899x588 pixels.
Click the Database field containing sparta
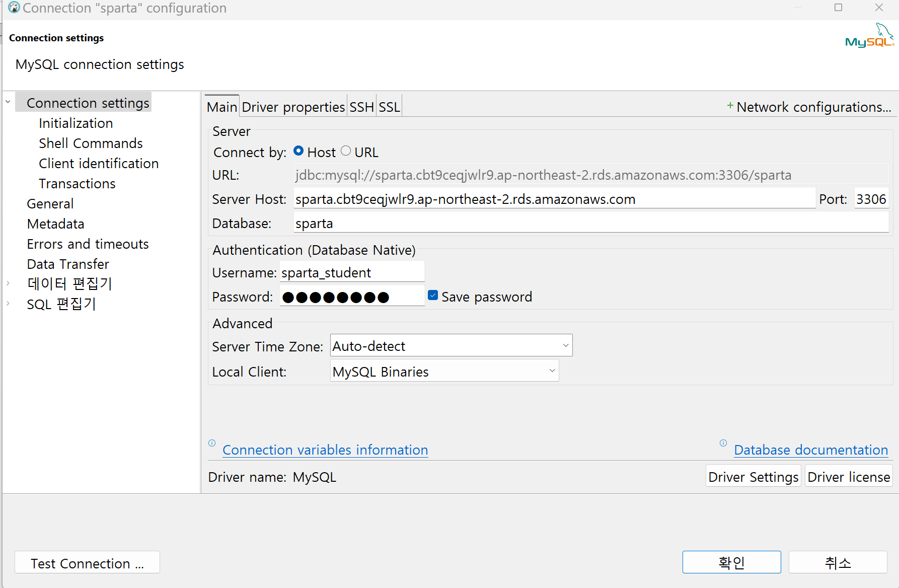(x=591, y=223)
